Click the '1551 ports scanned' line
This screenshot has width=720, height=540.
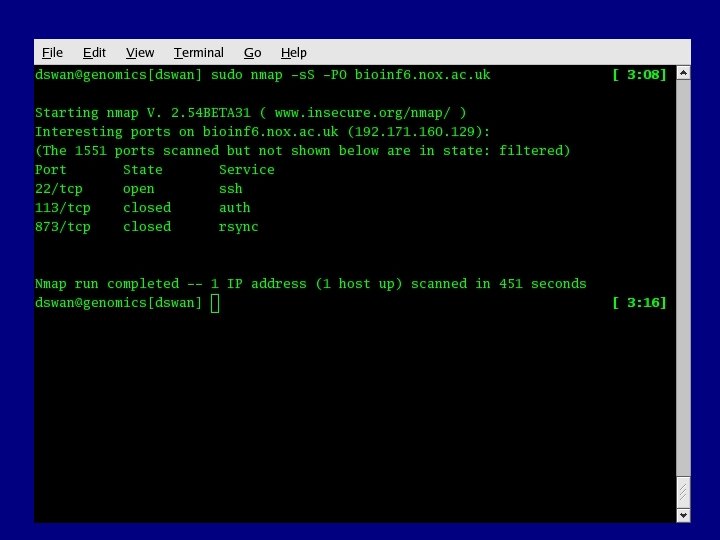coord(303,151)
